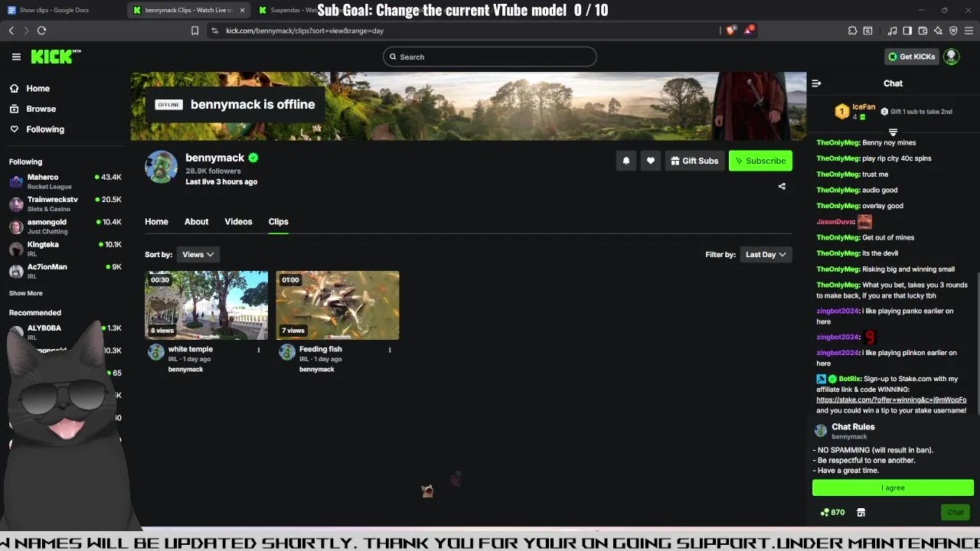Share the channel using share icon
The image size is (980, 551).
pos(782,186)
